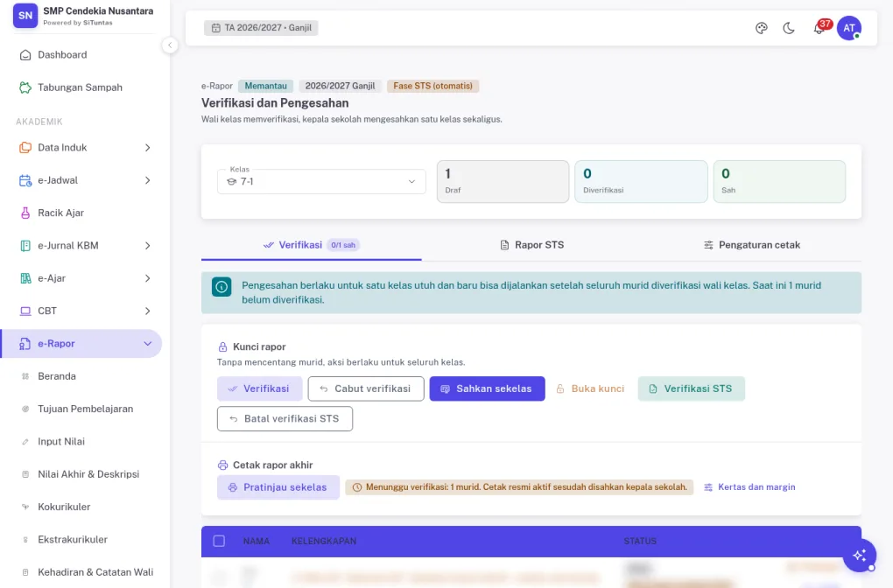Open the Kelas 7-1 dropdown
Screen dimensions: 893x588
click(321, 182)
